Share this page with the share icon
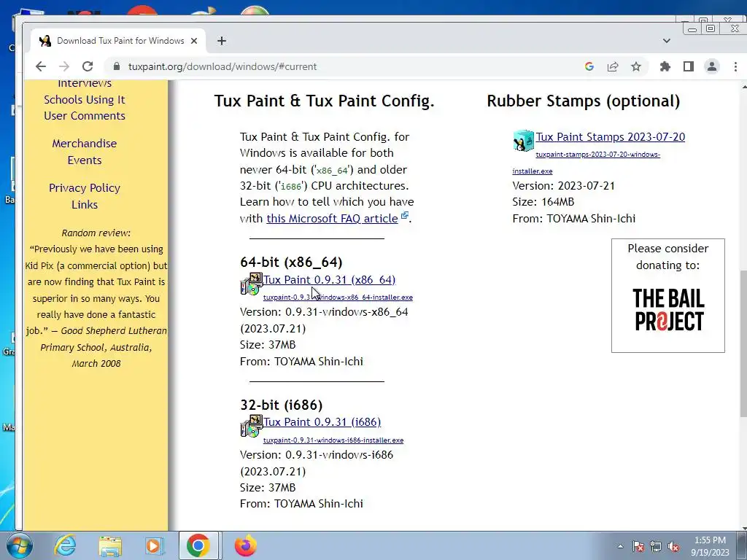This screenshot has height=560, width=747. (613, 66)
